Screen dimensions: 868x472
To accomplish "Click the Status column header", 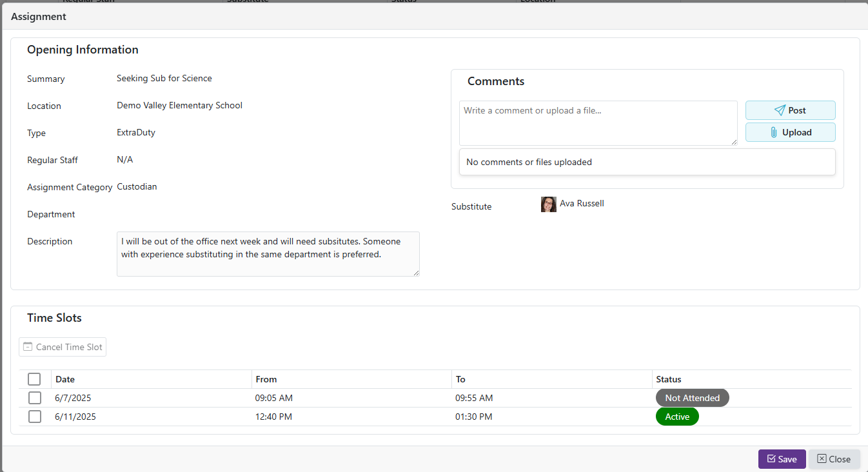I will click(669, 379).
